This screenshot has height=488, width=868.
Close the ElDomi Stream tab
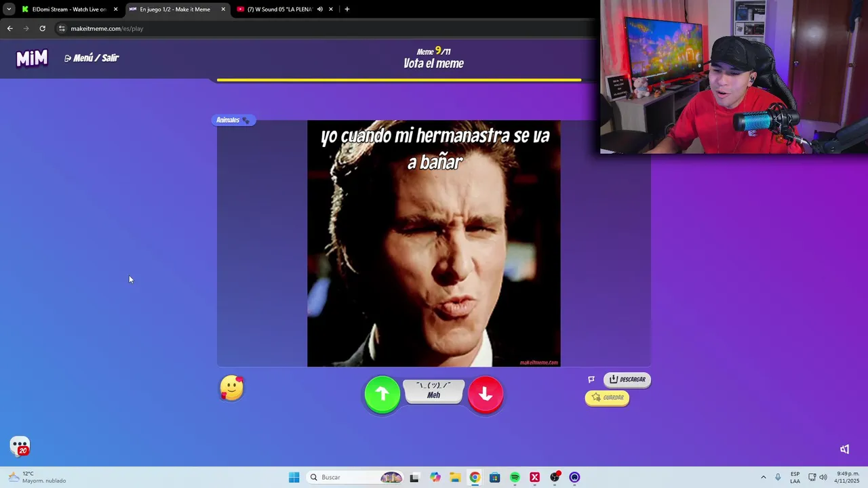pyautogui.click(x=115, y=9)
